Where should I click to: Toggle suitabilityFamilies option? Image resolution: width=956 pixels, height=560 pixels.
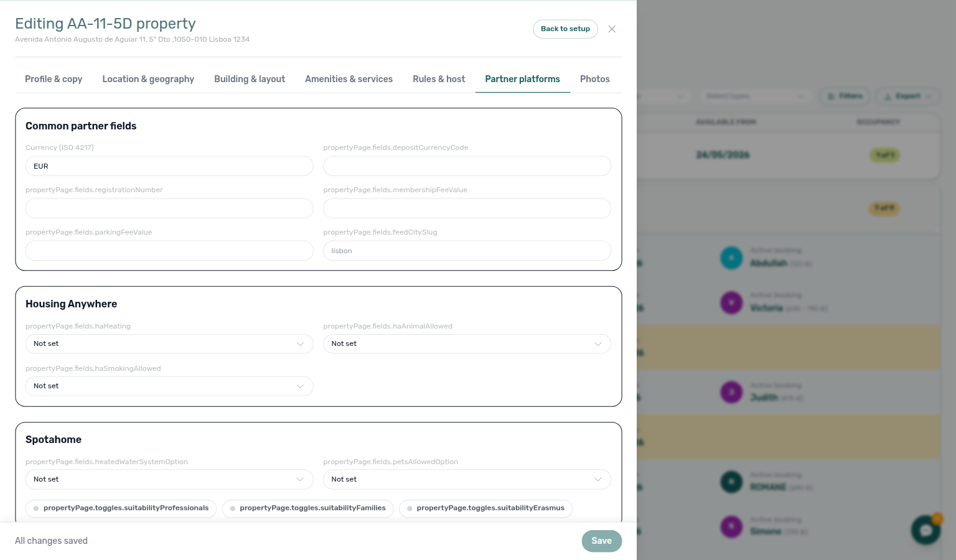pyautogui.click(x=308, y=508)
